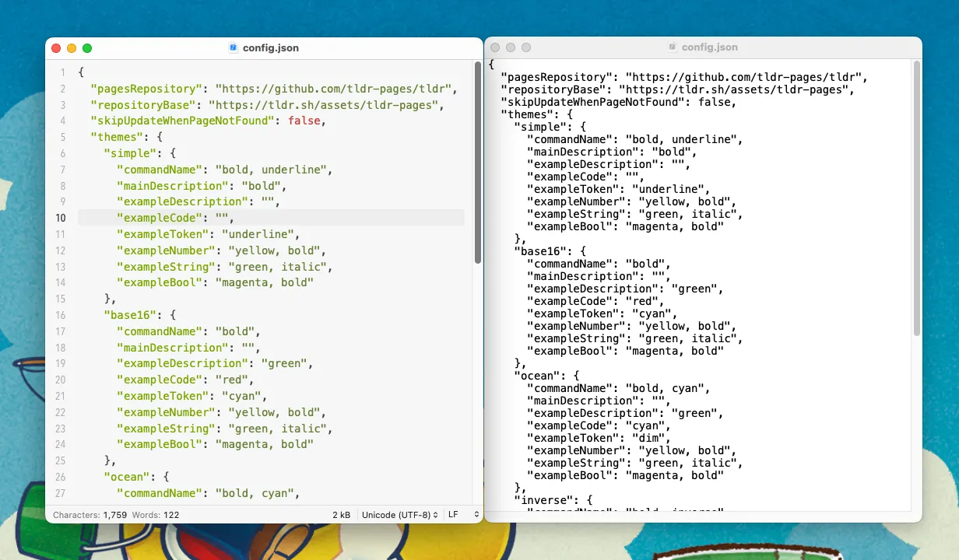Click the "ocean" key in the plain-text window
This screenshot has width=959, height=560.
(x=536, y=376)
